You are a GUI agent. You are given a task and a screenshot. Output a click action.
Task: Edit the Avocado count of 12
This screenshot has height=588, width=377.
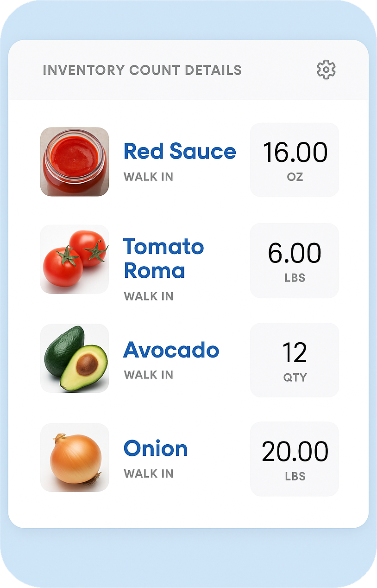click(x=295, y=353)
